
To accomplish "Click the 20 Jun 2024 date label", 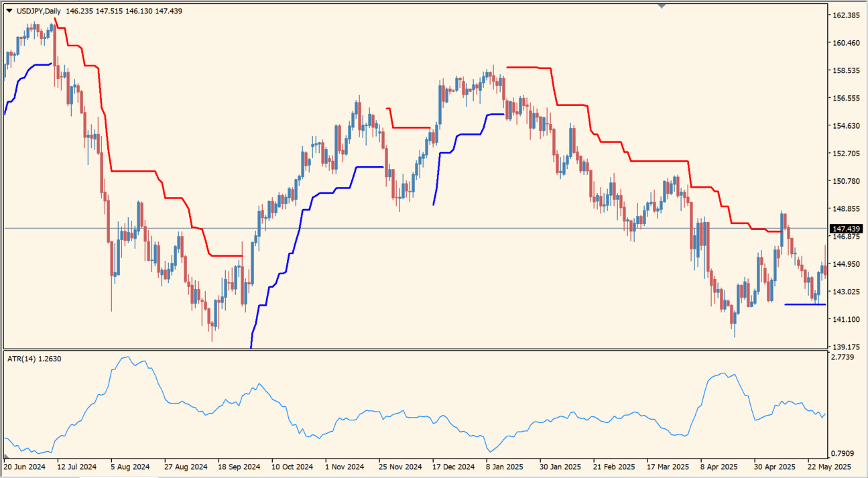I will point(24,467).
